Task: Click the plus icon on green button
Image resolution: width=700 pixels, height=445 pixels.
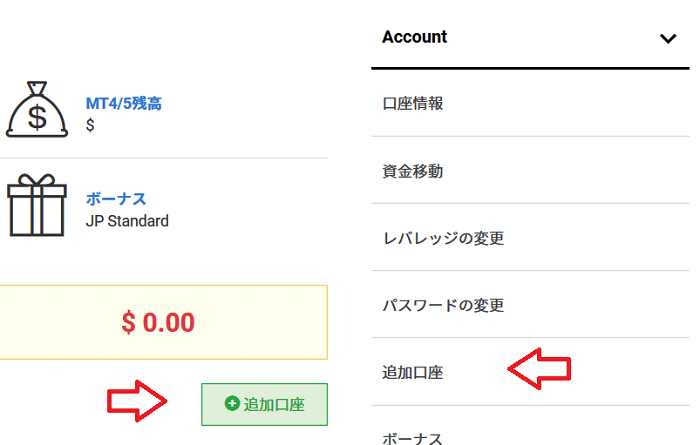Action: (x=232, y=404)
